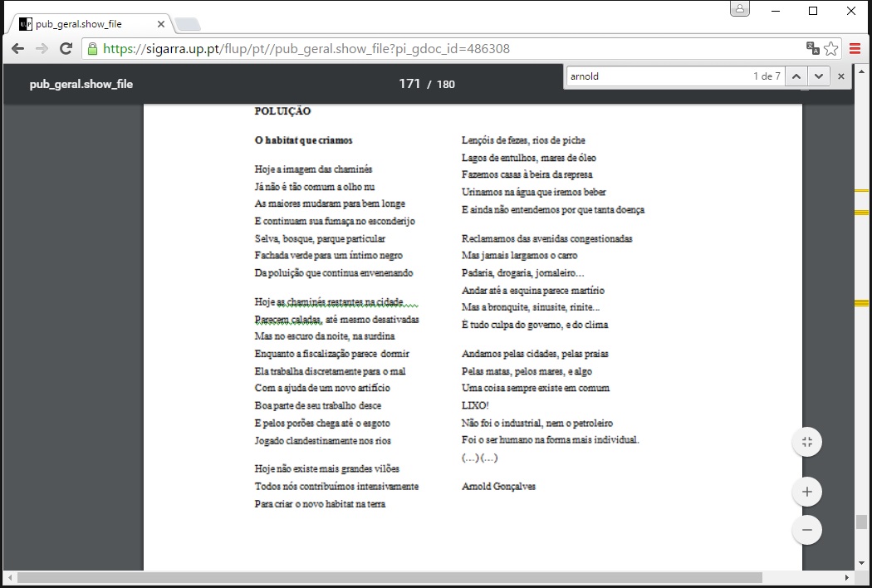
Task: Edit the 'arnold' find search field
Action: [659, 76]
